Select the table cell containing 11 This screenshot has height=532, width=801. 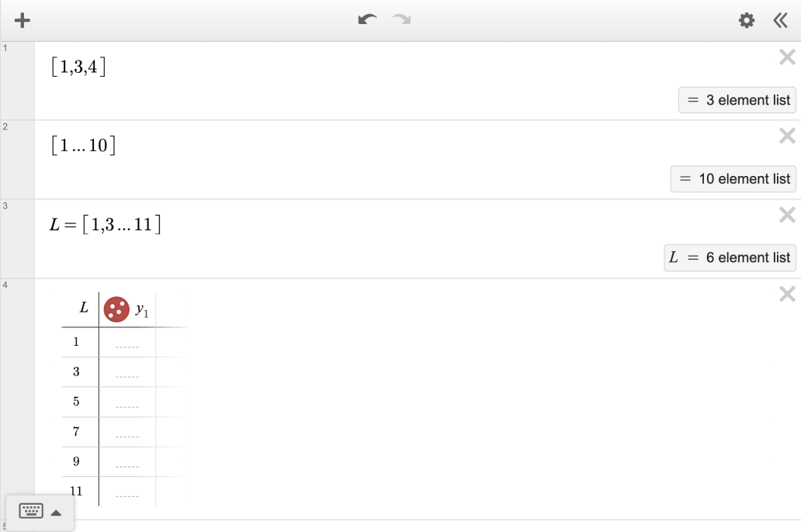[x=78, y=491]
